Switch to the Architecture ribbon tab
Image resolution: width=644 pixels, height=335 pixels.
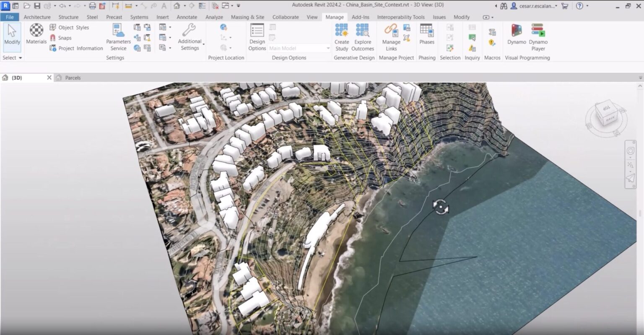[37, 17]
